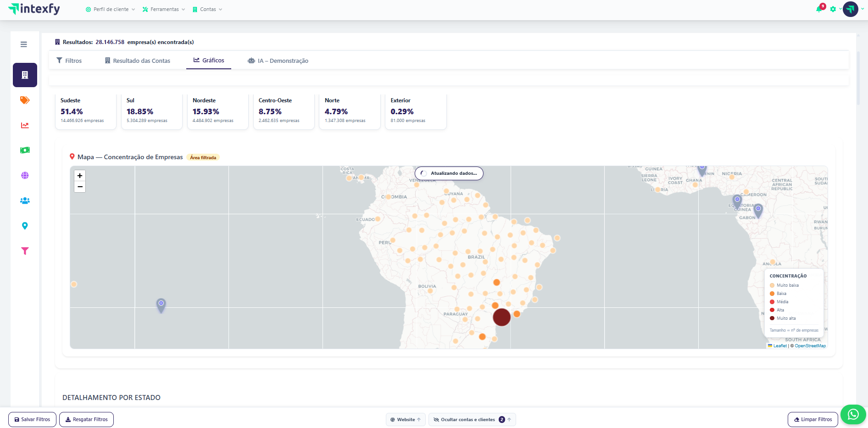Open the OpenStreetMap attribution link

[x=810, y=346]
